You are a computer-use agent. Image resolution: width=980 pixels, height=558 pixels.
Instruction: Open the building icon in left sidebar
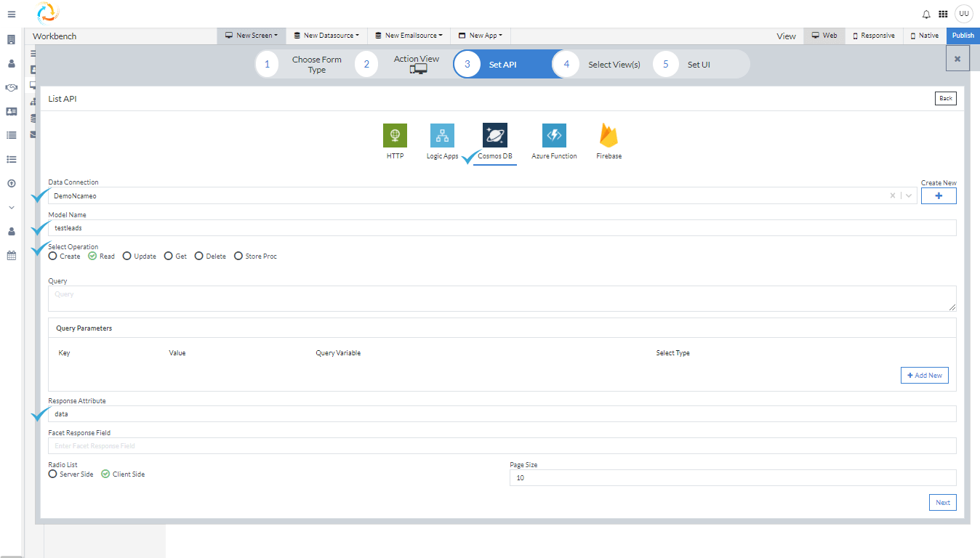click(12, 40)
